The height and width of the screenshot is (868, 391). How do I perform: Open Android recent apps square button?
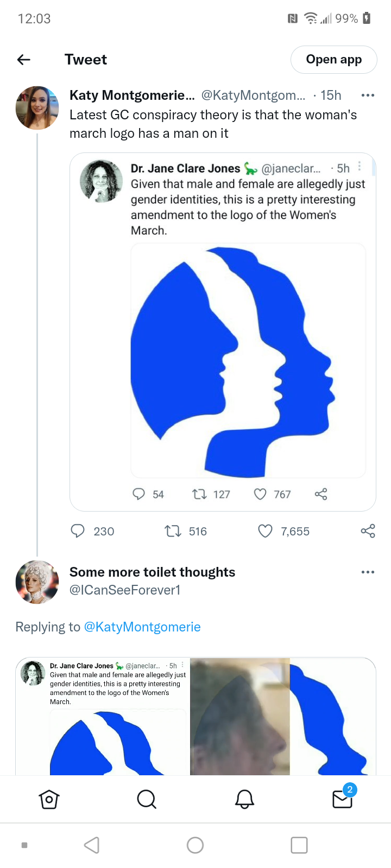point(299,845)
